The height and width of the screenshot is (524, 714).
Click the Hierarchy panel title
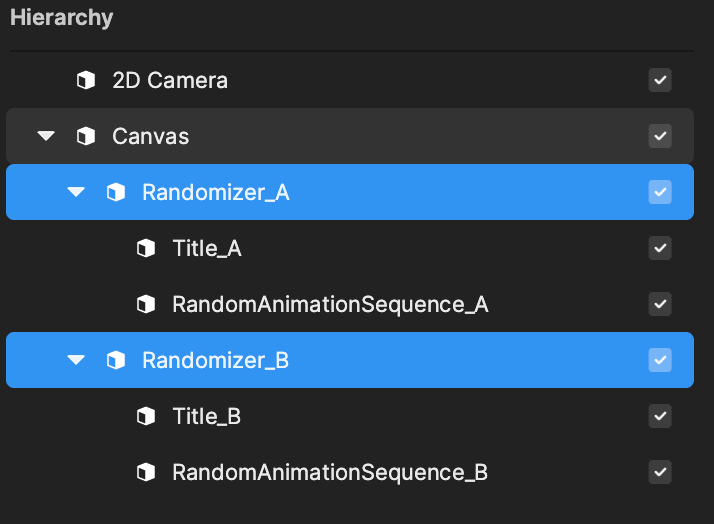pos(61,18)
